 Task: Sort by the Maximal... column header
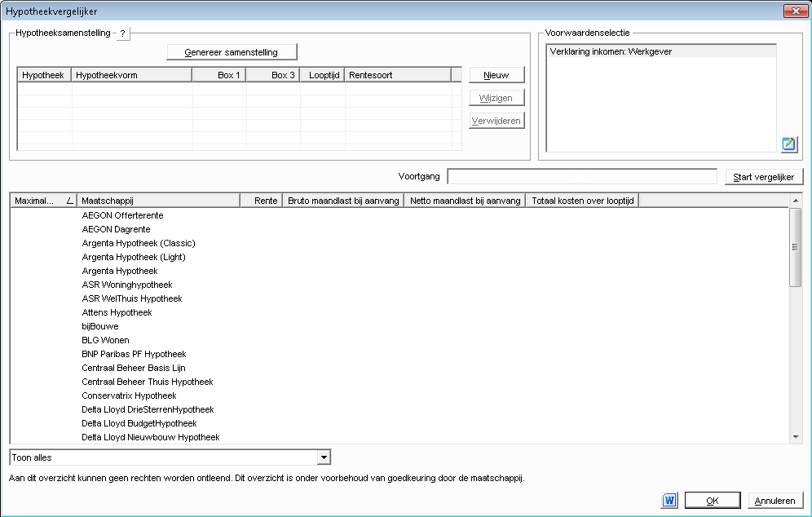43,201
